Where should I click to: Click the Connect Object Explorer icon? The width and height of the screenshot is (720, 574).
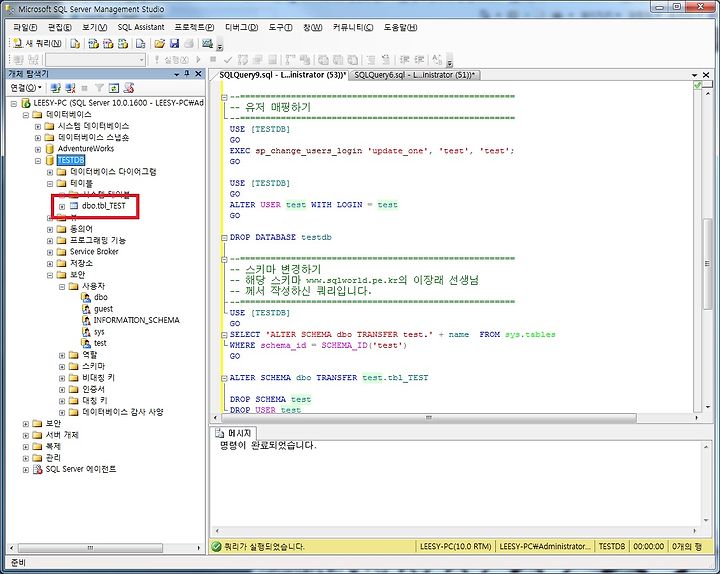click(x=56, y=88)
